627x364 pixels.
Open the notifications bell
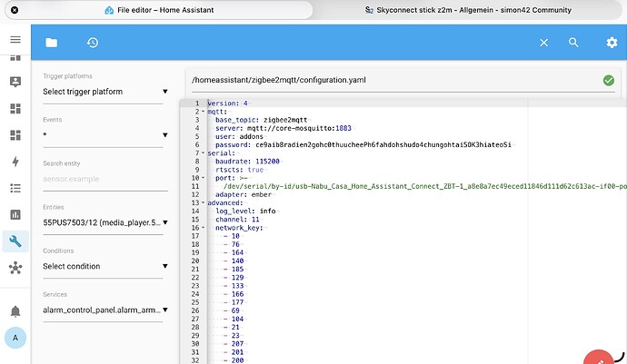tap(15, 311)
